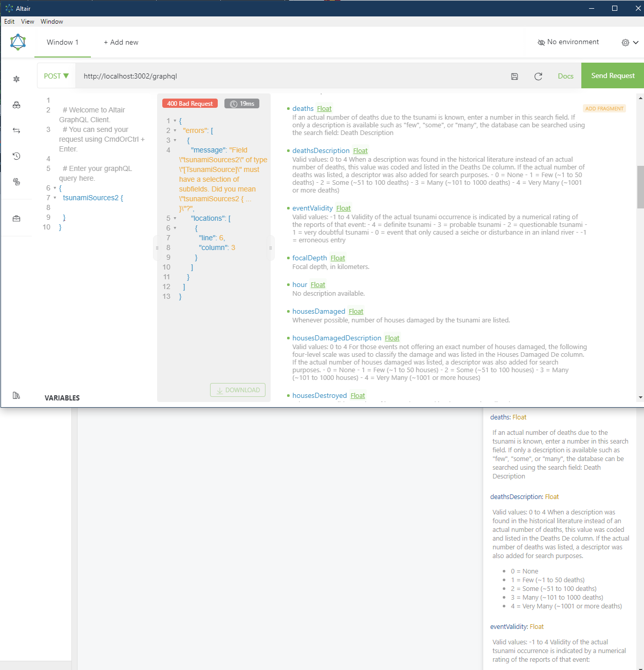Save the query using the save icon

(x=515, y=76)
